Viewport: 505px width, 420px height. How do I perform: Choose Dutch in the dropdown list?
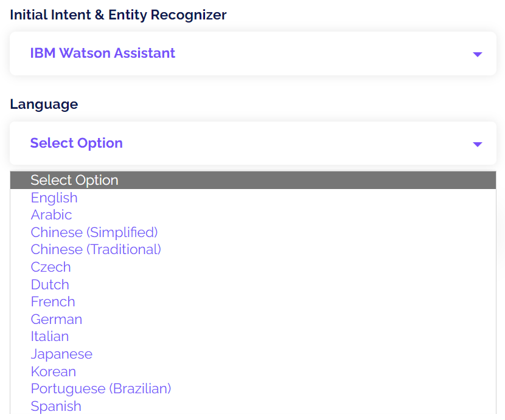[x=50, y=284]
